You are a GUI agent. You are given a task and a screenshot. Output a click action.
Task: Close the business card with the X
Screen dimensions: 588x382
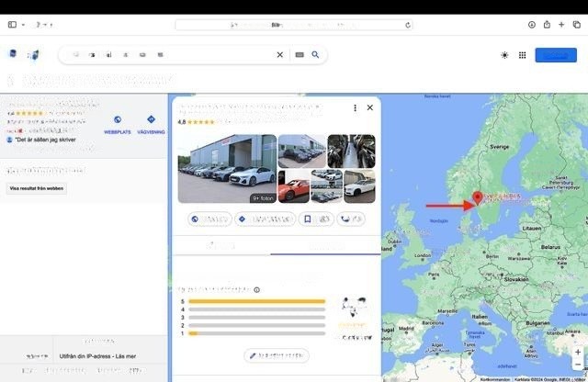click(369, 107)
